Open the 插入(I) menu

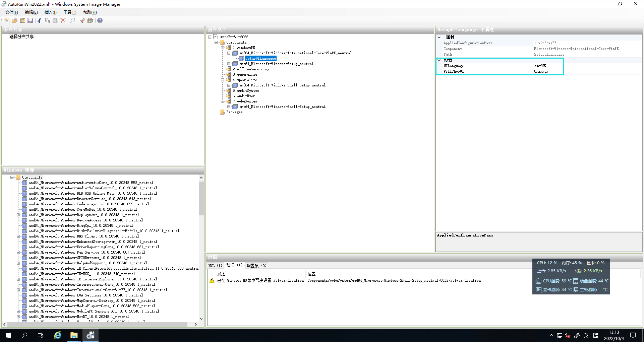(x=50, y=12)
